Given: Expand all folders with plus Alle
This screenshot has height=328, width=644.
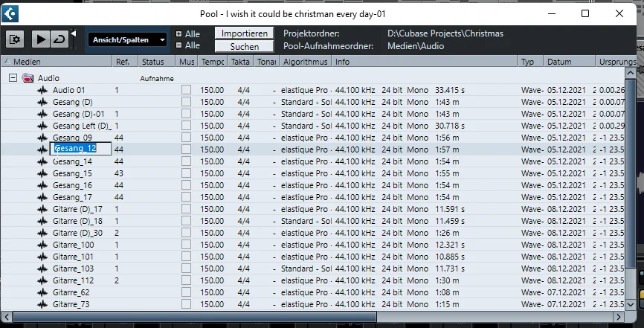Looking at the screenshot, I should click(187, 34).
